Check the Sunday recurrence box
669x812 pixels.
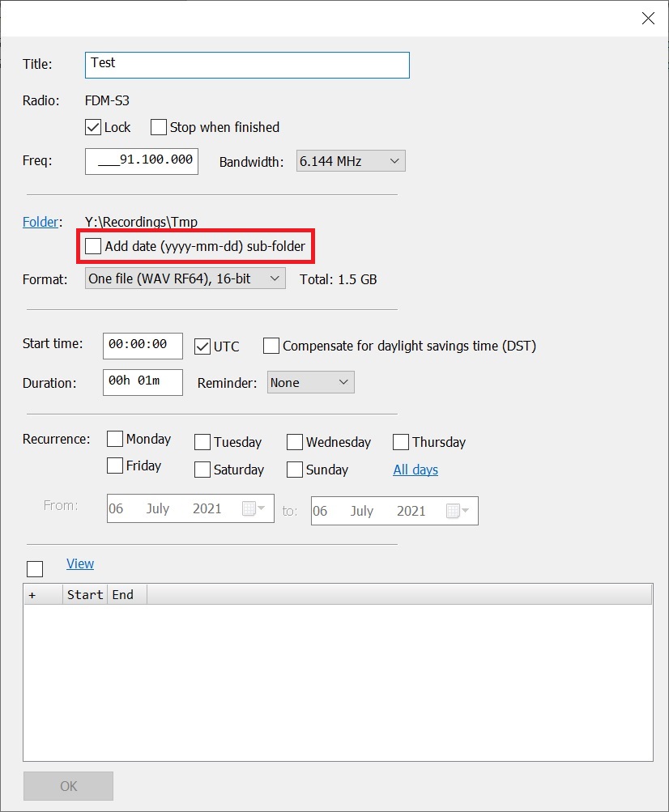295,470
